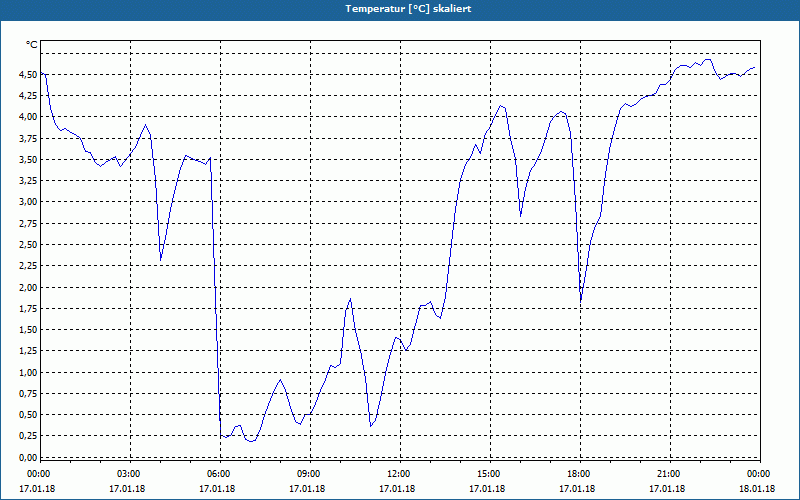Click the 2,50 y-axis value

pos(29,245)
